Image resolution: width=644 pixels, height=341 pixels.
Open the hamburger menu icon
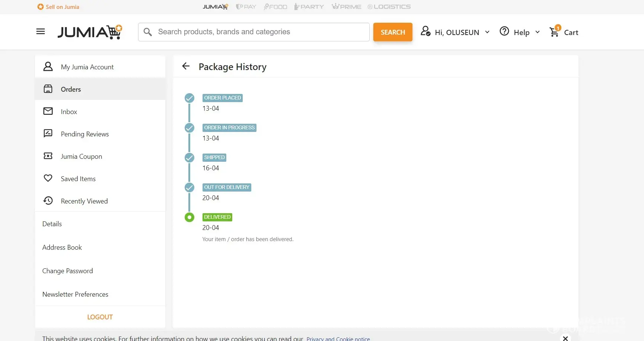click(x=41, y=32)
